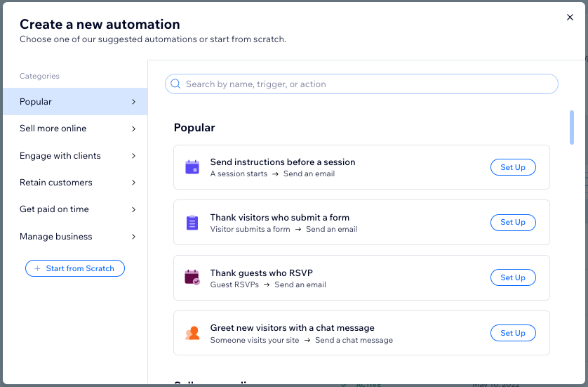Expand Manage business chevron arrow
The width and height of the screenshot is (588, 387).
pyautogui.click(x=133, y=237)
